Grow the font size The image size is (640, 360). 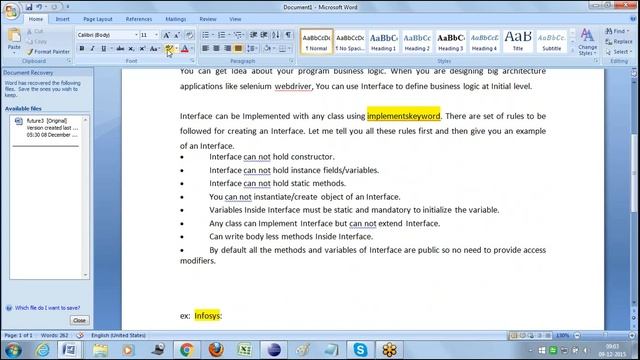[x=167, y=35]
